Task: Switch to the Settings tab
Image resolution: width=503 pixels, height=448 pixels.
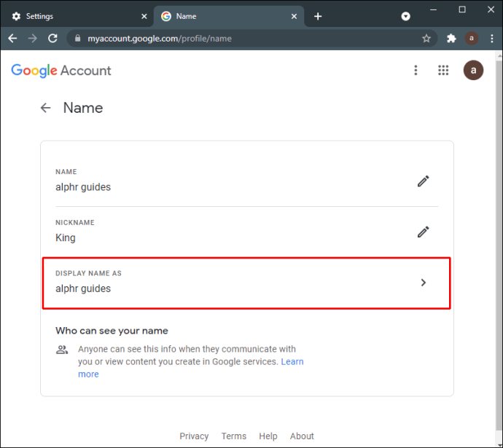Action: (77, 16)
